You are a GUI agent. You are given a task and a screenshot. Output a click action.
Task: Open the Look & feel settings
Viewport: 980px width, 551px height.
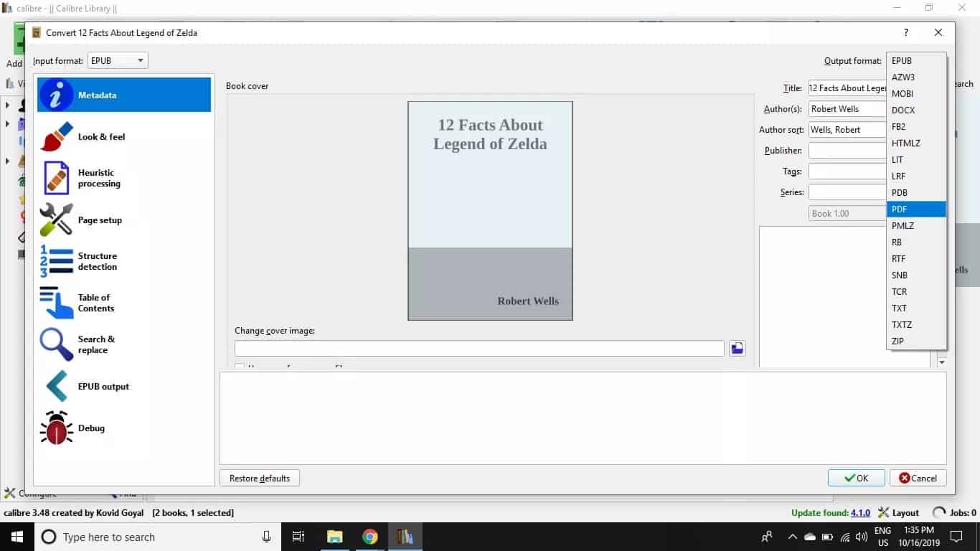point(124,136)
